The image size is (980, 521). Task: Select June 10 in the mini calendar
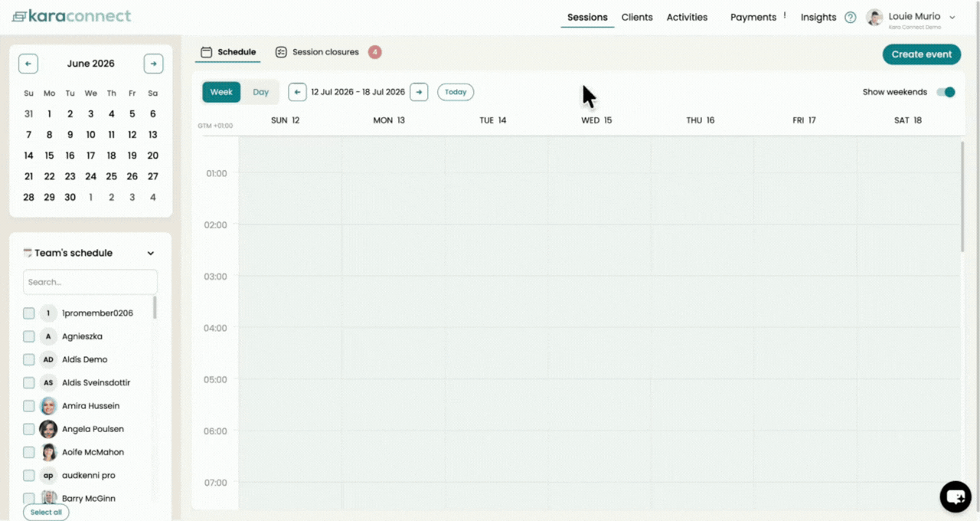90,135
